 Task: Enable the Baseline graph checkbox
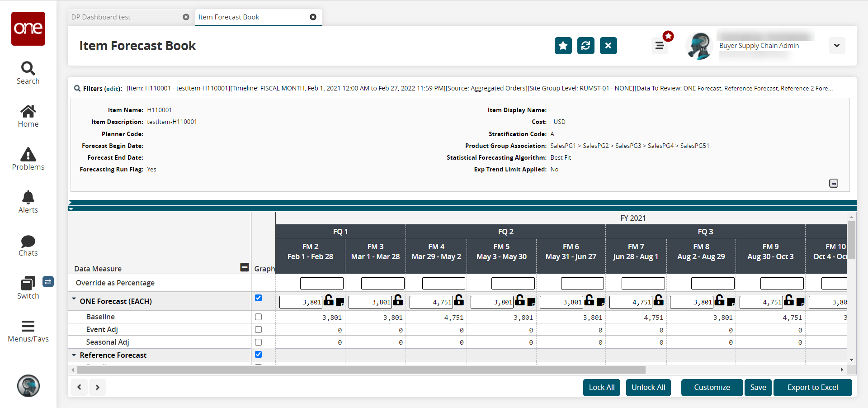[258, 317]
